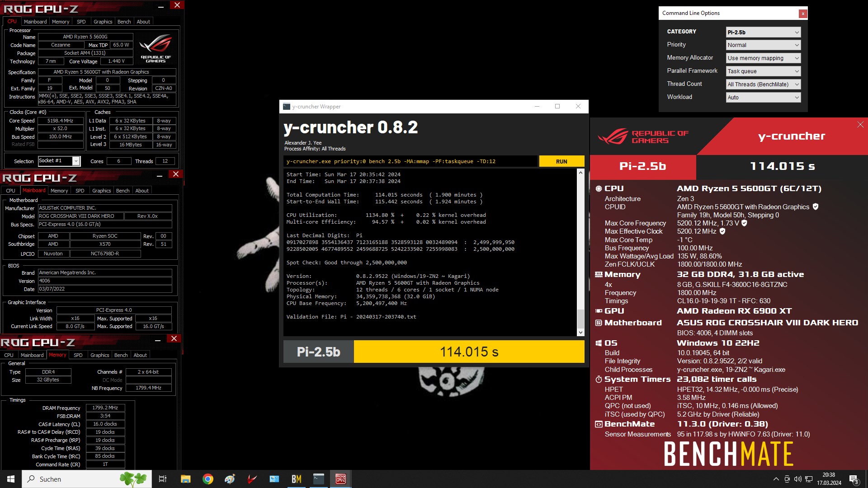The height and width of the screenshot is (488, 868).
Task: Expand the Parallel Framework dropdown
Action: (763, 71)
